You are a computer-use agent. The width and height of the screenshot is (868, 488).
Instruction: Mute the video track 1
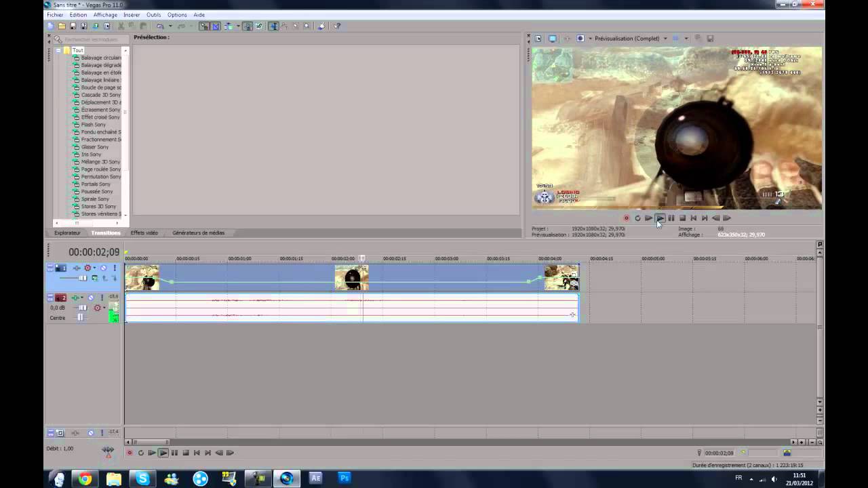[x=103, y=268]
